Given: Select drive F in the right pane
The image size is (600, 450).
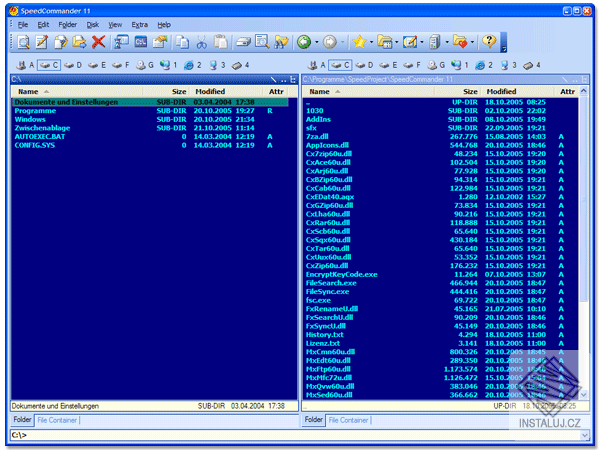Looking at the screenshot, I should [411, 65].
